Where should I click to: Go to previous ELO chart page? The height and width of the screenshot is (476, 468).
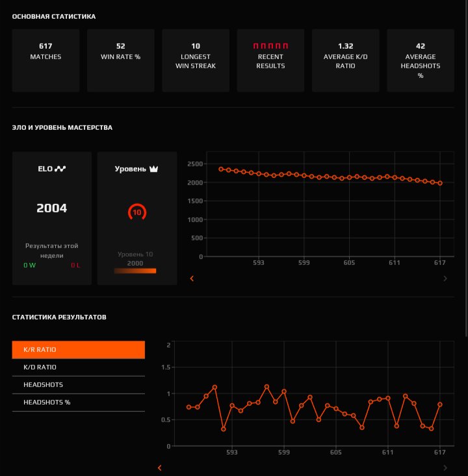192,279
